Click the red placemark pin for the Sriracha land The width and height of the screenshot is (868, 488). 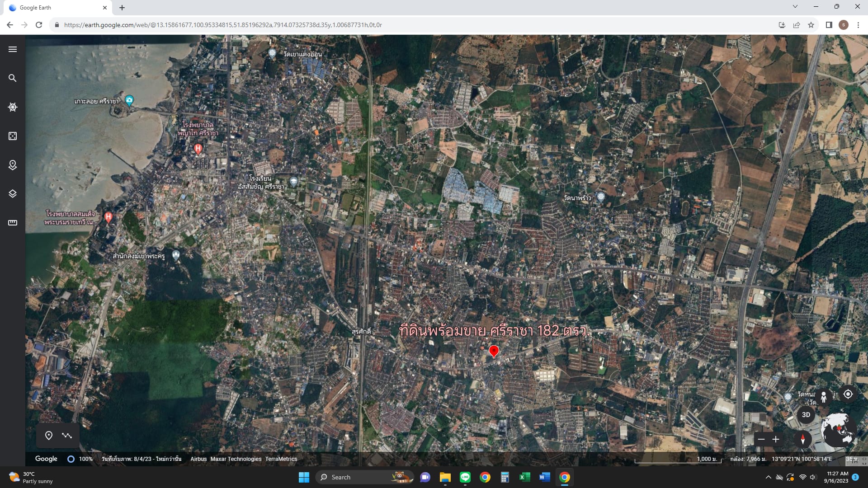point(494,351)
